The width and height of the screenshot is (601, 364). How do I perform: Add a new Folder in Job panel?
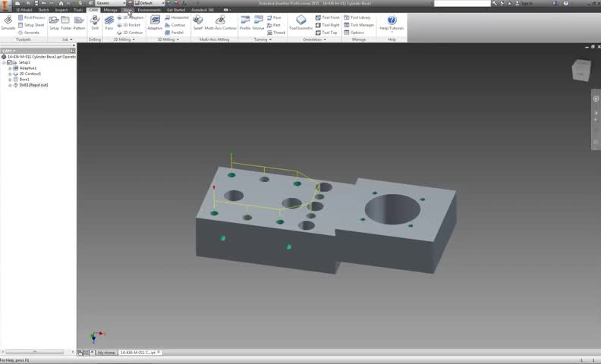pos(66,23)
